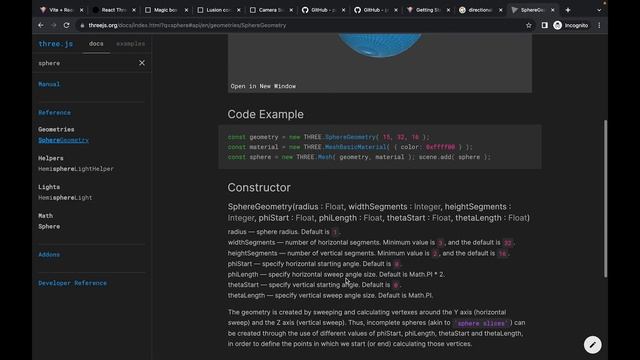
Task: Click the sphere search input field
Action: (x=87, y=63)
